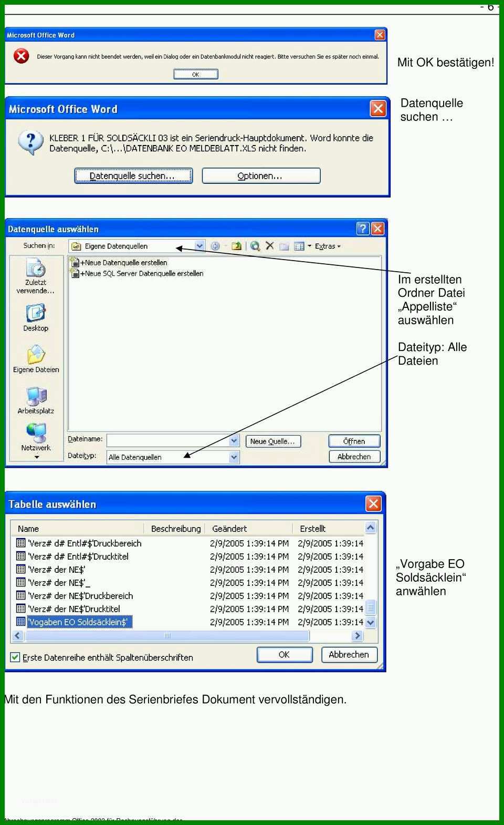Sort by the Geändert column header

(x=249, y=528)
